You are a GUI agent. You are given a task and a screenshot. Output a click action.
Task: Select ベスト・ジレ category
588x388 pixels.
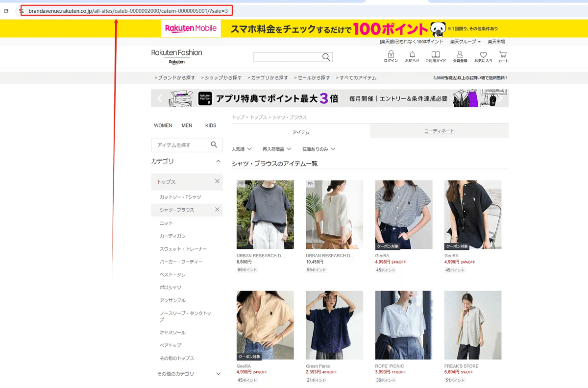172,275
